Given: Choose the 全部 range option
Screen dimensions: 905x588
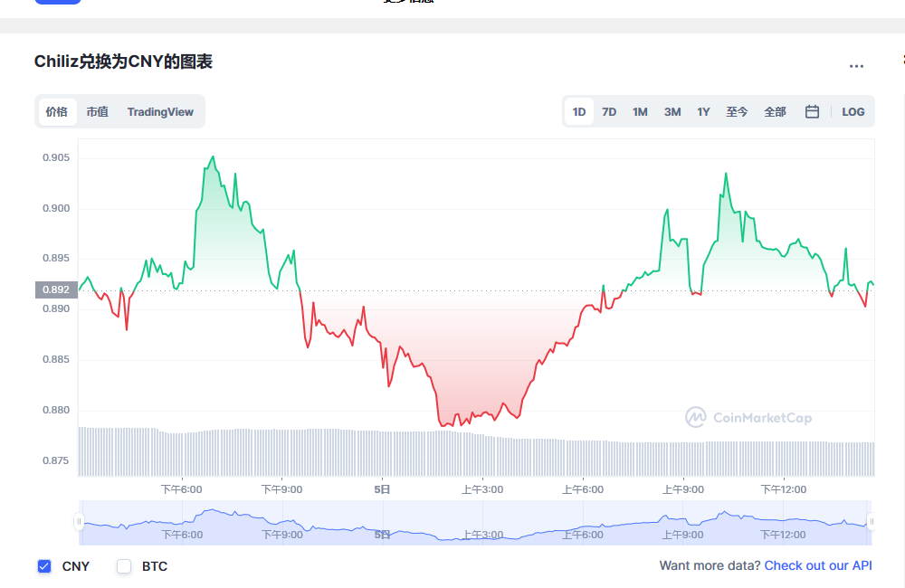Looking at the screenshot, I should point(775,111).
